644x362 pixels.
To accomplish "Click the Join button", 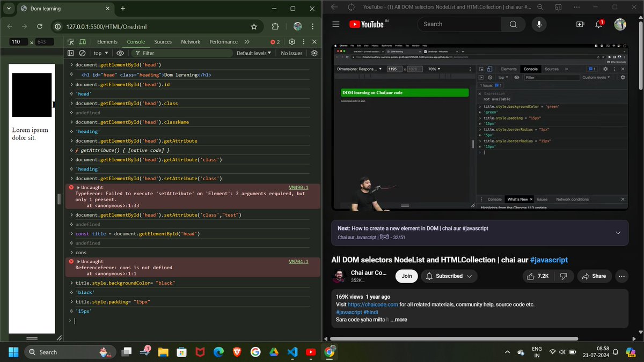I will point(407,276).
